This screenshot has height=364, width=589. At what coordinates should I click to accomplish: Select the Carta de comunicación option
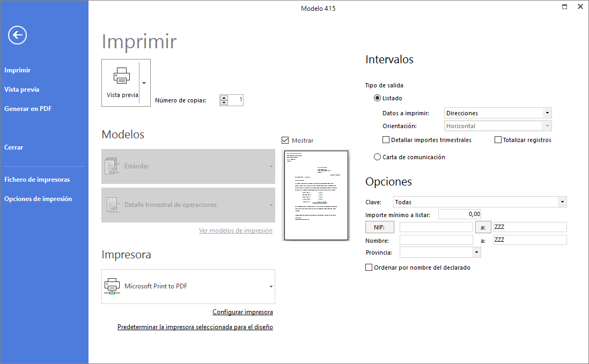(377, 157)
